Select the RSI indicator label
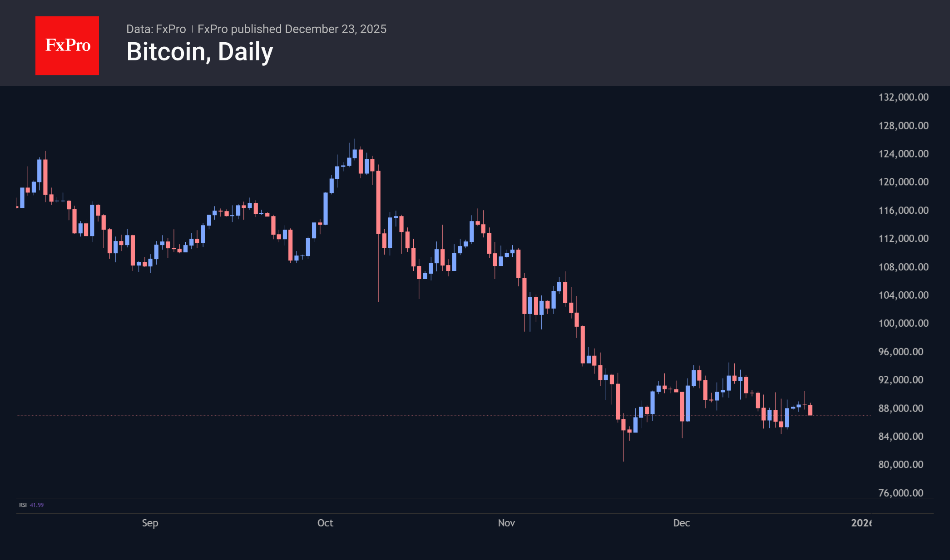The width and height of the screenshot is (950, 560). [x=23, y=505]
